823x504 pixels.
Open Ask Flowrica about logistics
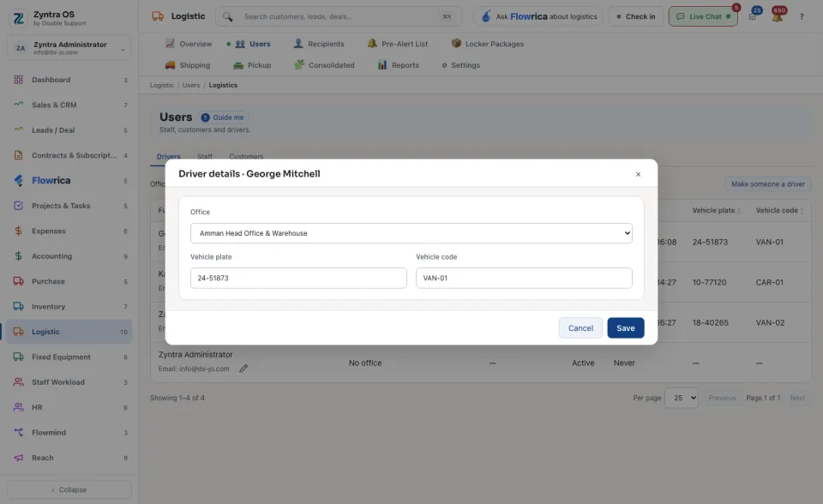point(538,17)
